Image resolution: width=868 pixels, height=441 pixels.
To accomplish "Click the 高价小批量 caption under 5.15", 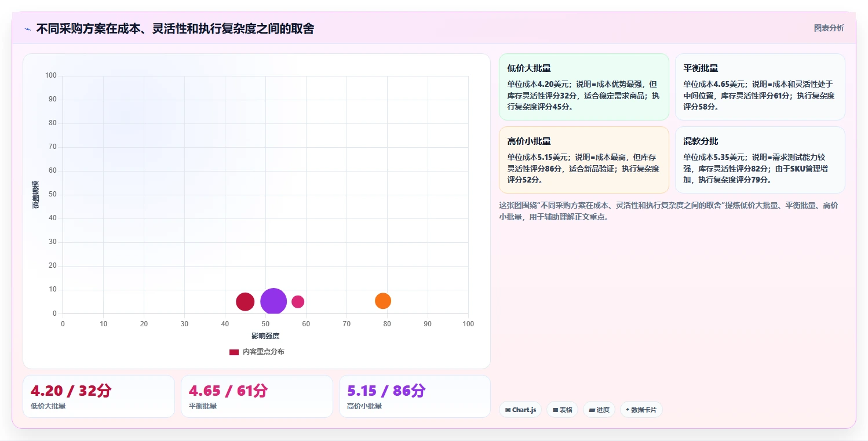I will (x=364, y=406).
